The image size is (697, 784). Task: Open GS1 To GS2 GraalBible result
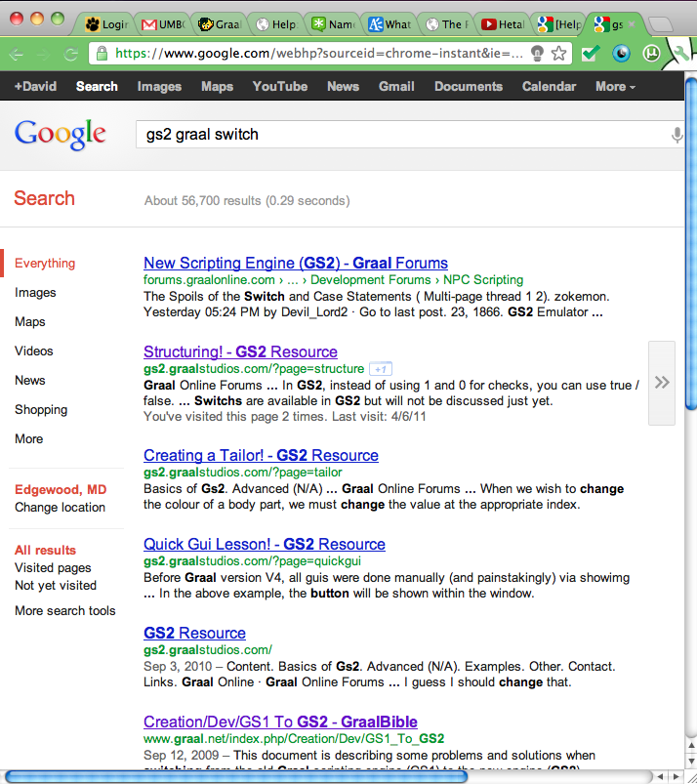pos(280,722)
